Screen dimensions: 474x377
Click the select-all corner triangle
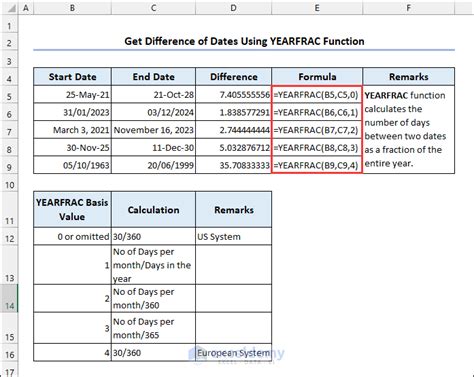pos(11,8)
